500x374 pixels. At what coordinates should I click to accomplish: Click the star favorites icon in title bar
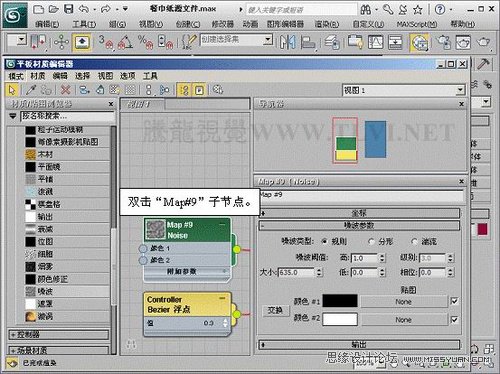click(x=418, y=10)
